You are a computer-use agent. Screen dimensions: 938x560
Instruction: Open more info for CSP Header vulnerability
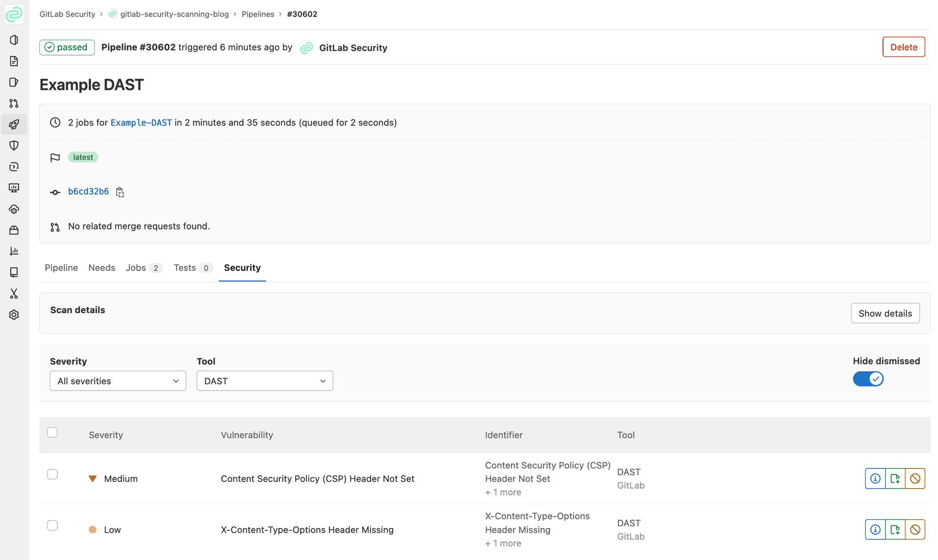(x=875, y=478)
